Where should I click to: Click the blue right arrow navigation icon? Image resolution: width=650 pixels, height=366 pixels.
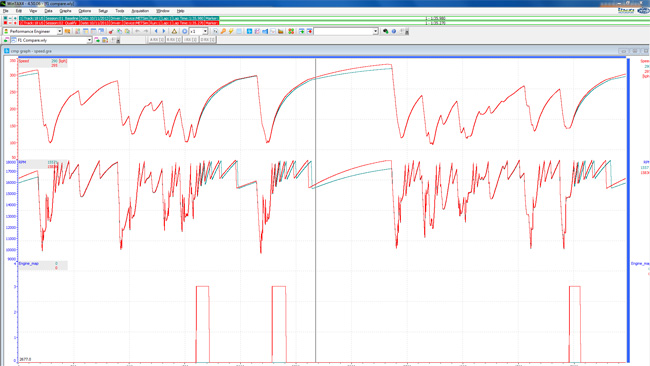164,32
